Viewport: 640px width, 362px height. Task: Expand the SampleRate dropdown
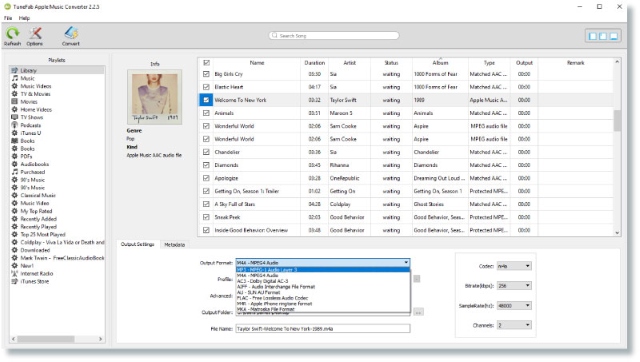[514, 306]
